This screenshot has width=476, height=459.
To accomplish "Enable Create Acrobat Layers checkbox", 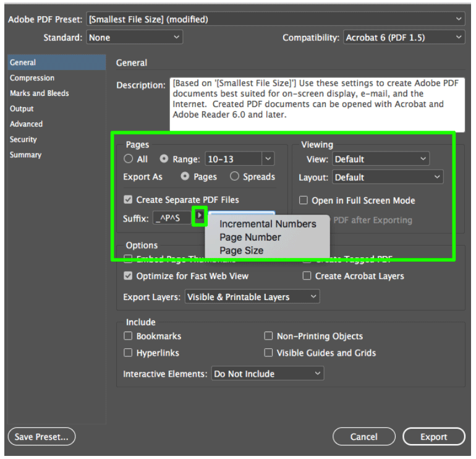I will [x=307, y=276].
